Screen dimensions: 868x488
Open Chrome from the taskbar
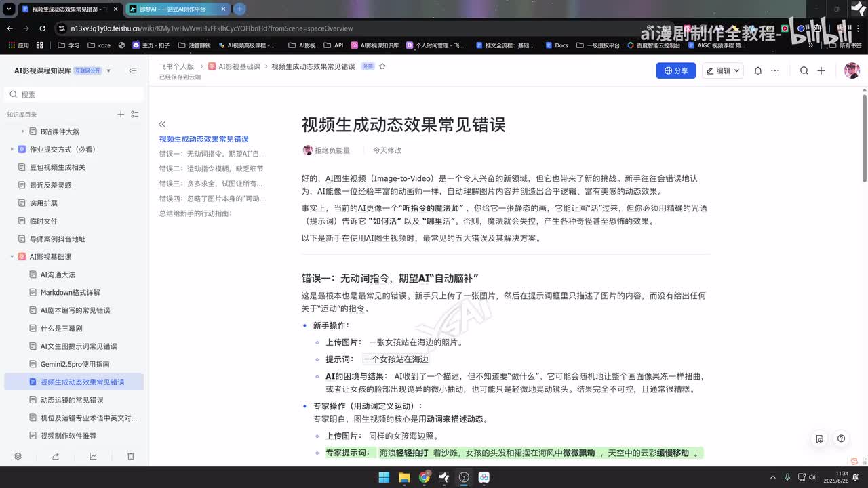click(x=425, y=477)
